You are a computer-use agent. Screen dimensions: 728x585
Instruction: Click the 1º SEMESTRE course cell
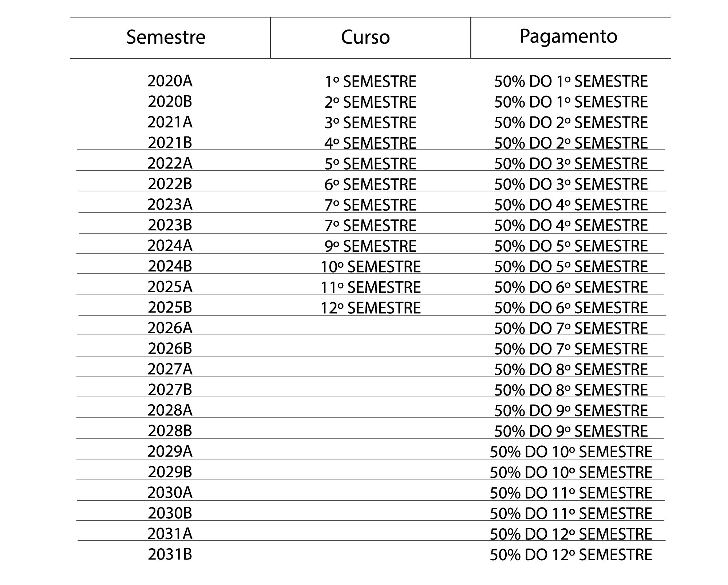coord(371,81)
